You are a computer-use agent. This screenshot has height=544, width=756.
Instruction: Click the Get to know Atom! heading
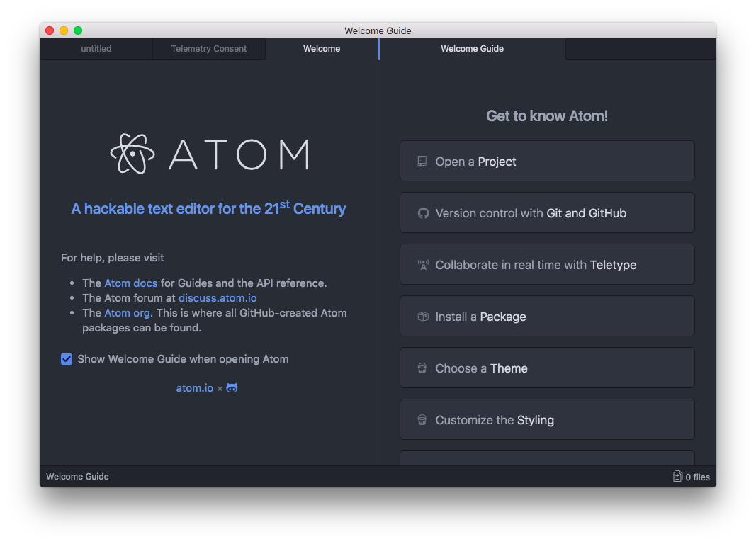pyautogui.click(x=547, y=115)
